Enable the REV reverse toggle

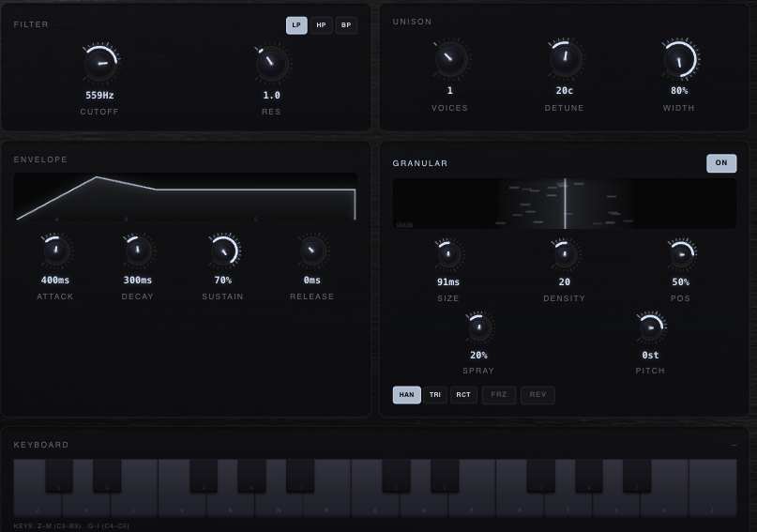[x=537, y=395]
